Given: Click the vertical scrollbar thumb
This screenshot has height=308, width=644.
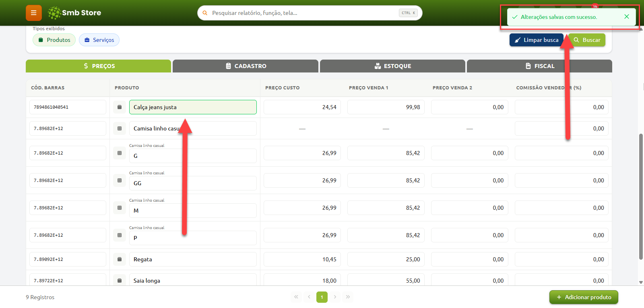Looking at the screenshot, I should point(641,196).
